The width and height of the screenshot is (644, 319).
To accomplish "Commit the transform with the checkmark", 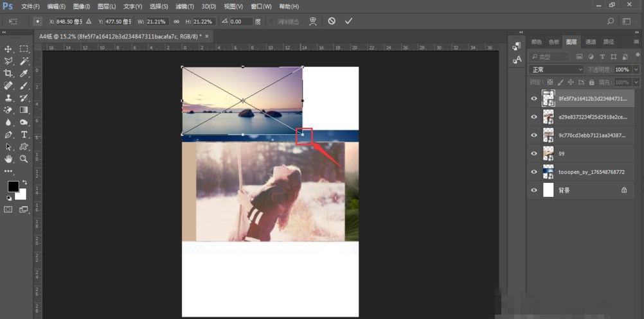I will click(348, 21).
